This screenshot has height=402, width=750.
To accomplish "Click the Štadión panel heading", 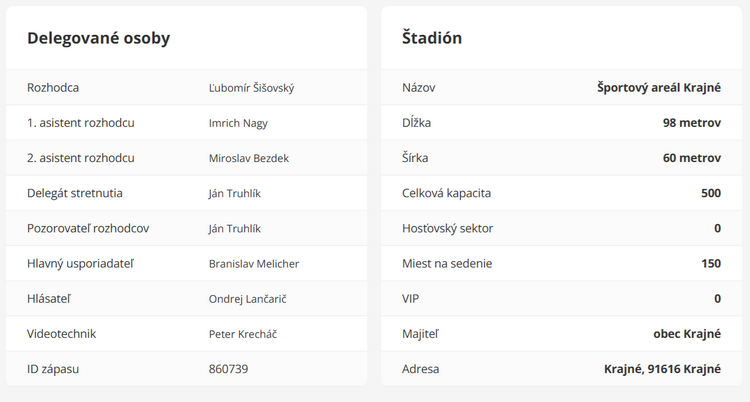I will 431,38.
